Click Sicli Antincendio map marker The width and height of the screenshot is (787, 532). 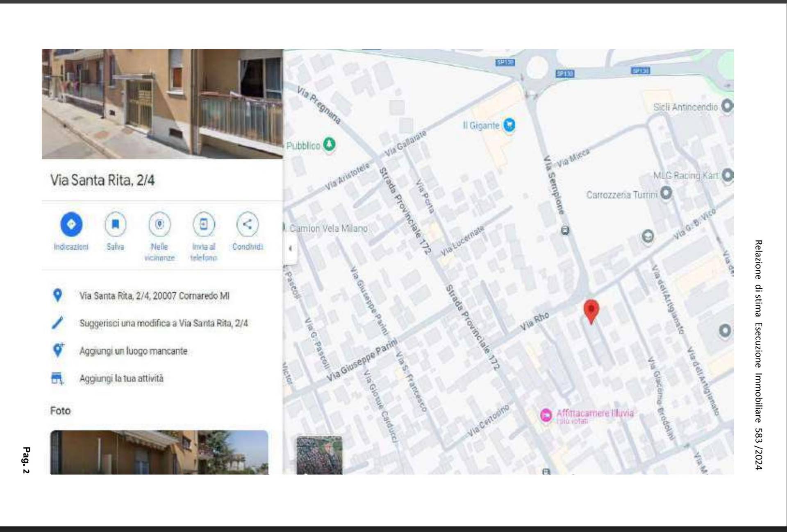pos(727,106)
